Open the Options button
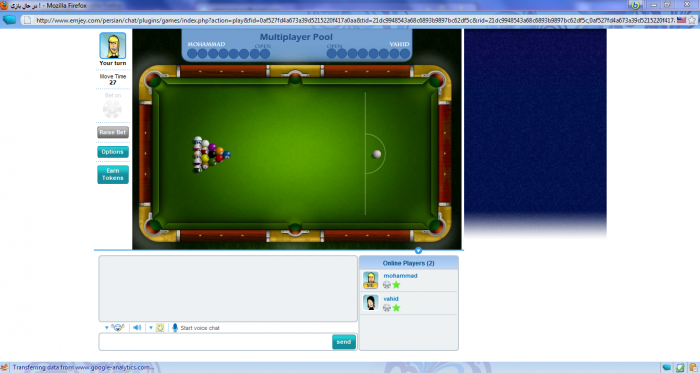 coord(113,152)
